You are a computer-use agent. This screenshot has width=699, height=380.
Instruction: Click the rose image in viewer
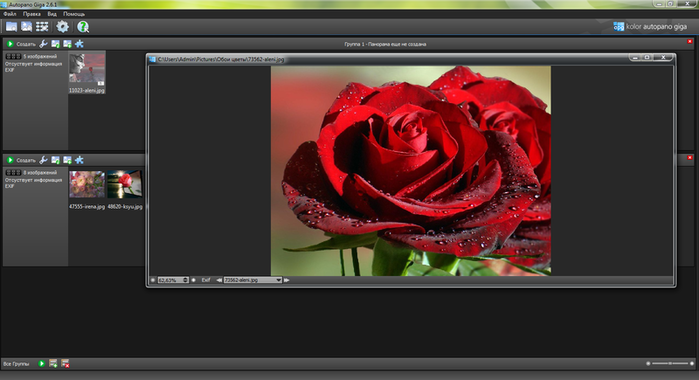[411, 171]
